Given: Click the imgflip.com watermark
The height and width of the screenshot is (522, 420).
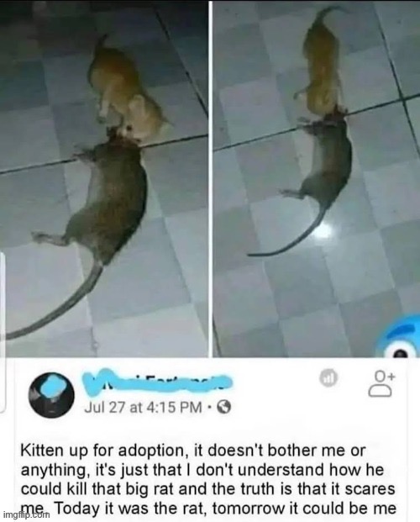Looking at the screenshot, I should tap(26, 514).
